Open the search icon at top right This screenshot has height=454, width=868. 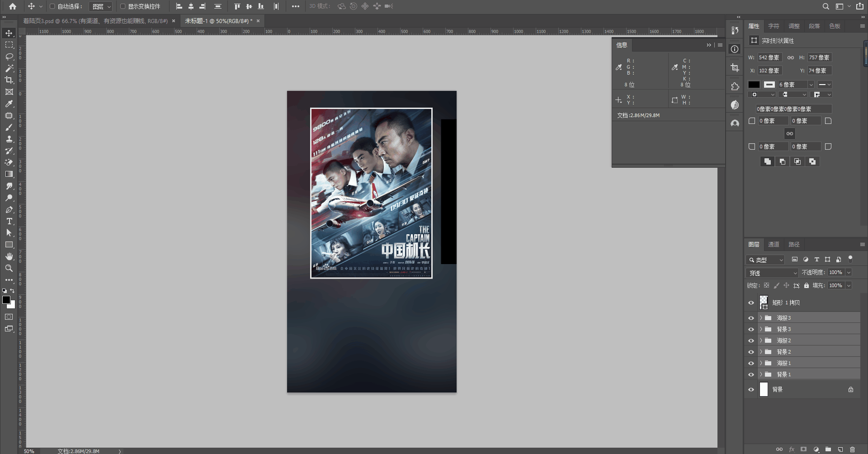[826, 6]
